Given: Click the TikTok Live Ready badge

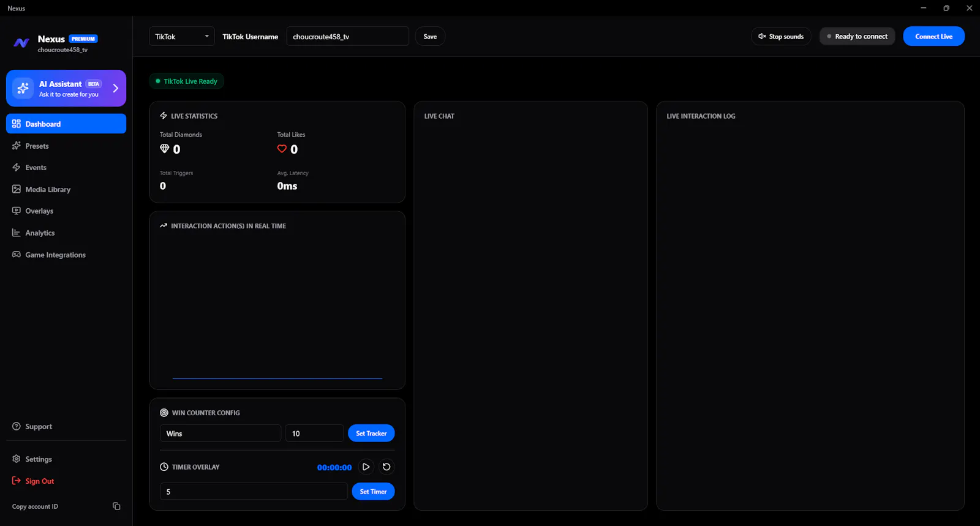Looking at the screenshot, I should pos(186,81).
